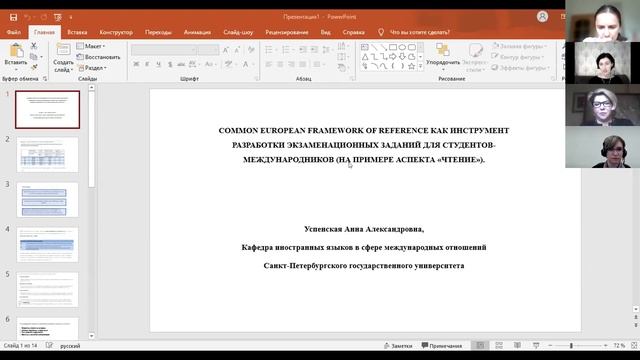Switch to Slide Sorter view icon
This screenshot has height=360, width=640.
(x=499, y=345)
